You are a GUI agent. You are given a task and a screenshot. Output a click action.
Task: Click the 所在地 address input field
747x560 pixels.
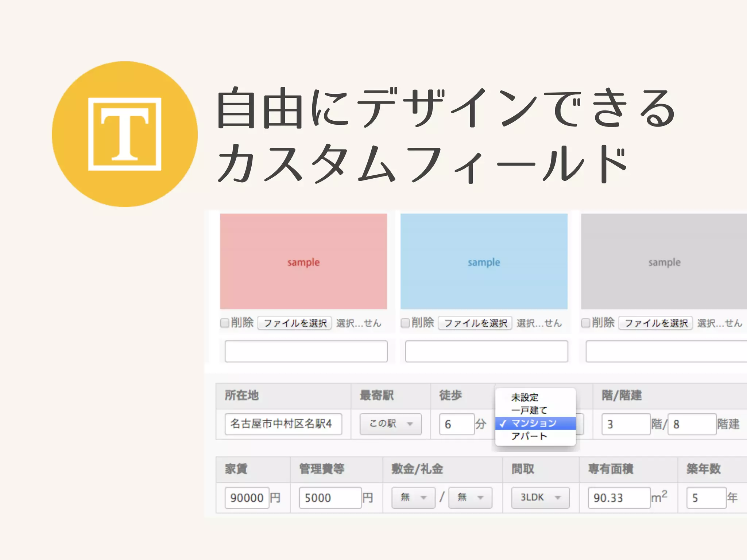(283, 424)
